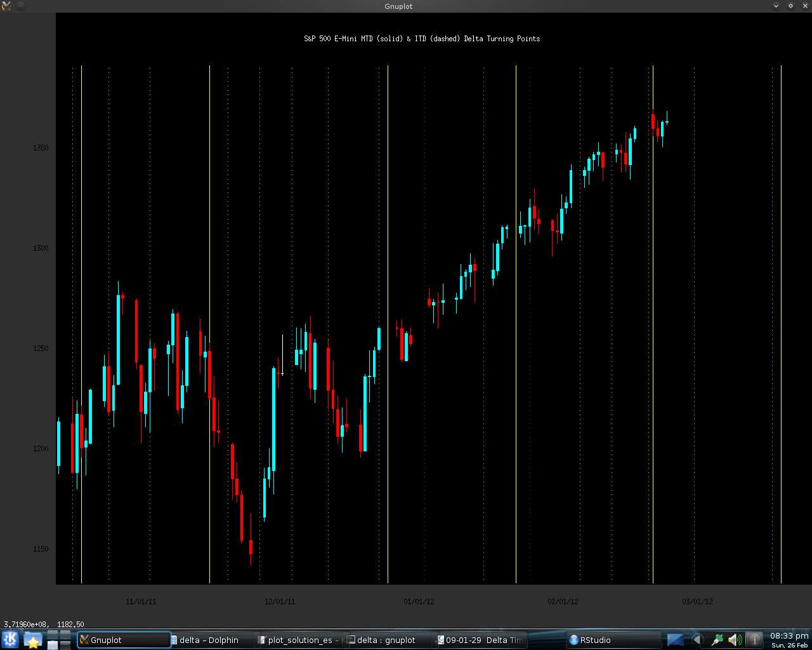This screenshot has width=812, height=650.
Task: Open the starred folder icon in the panel
Action: click(x=32, y=640)
